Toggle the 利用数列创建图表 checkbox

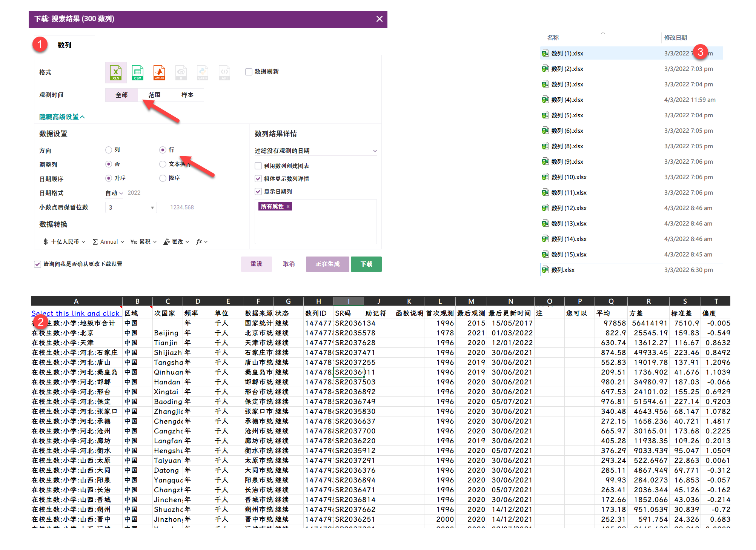click(258, 166)
